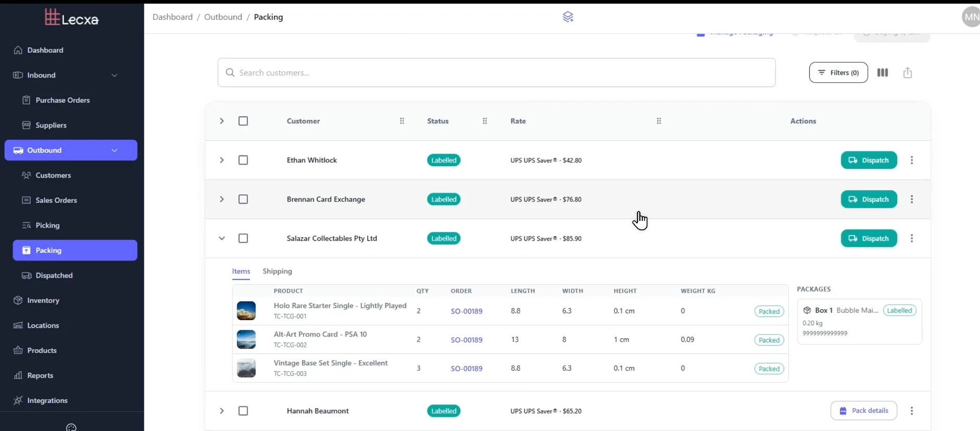
Task: Open the layers icon in top bar
Action: pyautogui.click(x=568, y=17)
